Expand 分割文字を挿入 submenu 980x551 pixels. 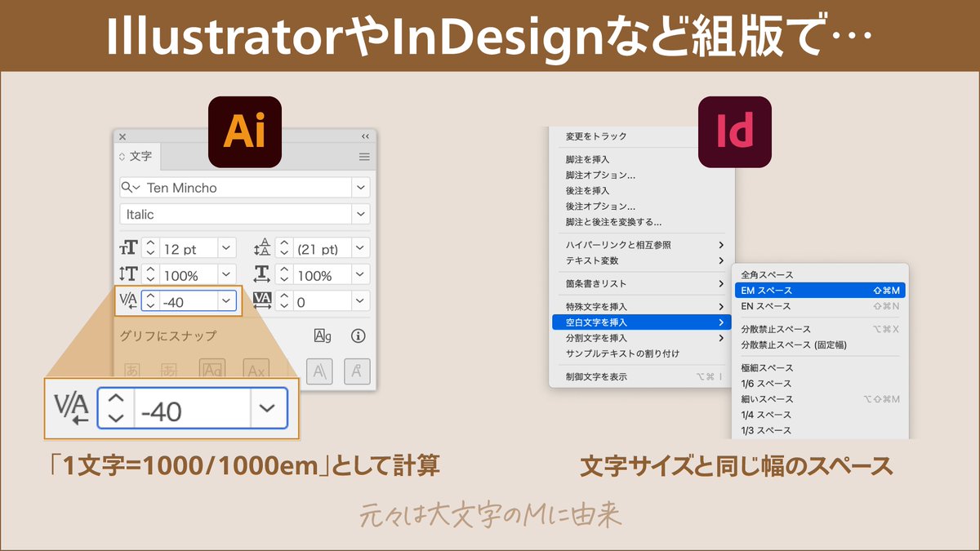tap(641, 338)
